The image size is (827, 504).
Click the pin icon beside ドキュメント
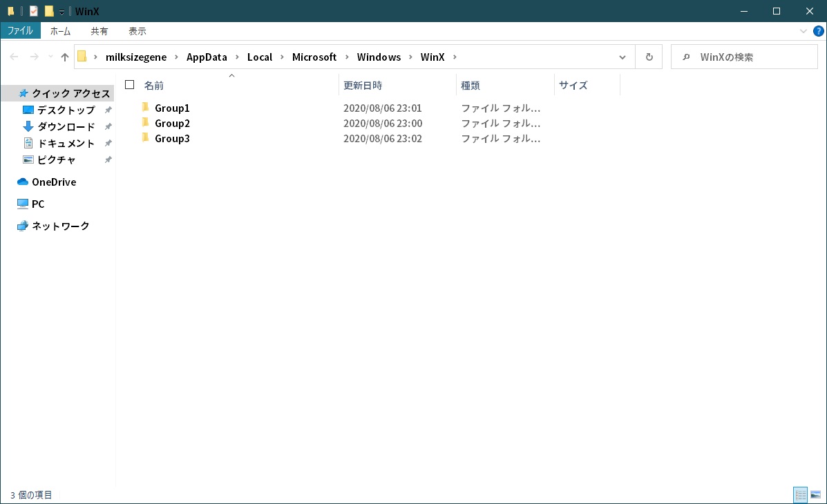tap(108, 144)
